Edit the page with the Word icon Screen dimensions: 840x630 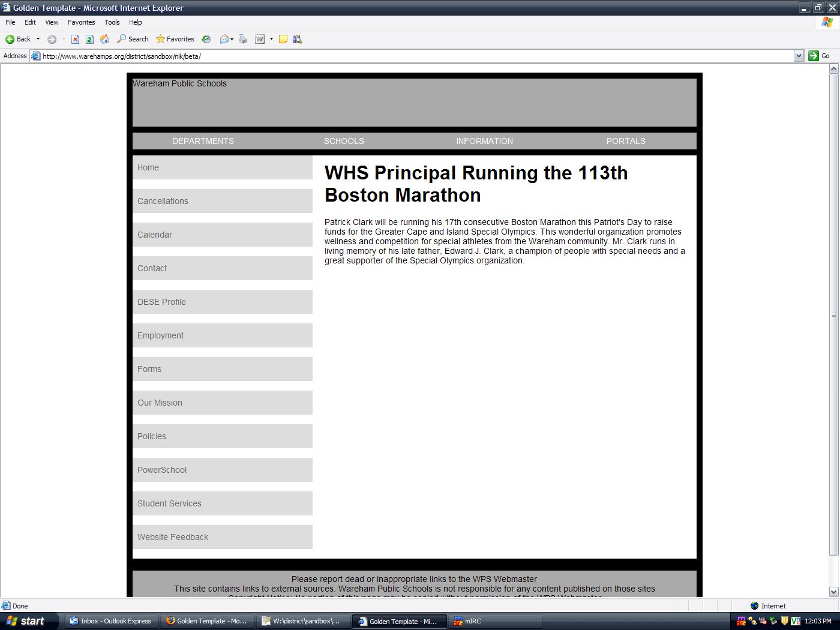point(260,39)
